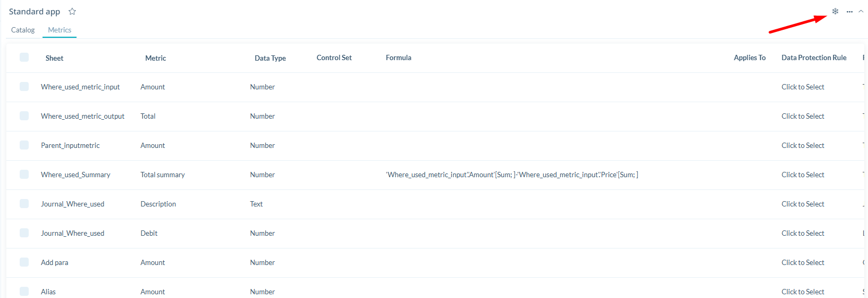Click the Total summary formula cell

tap(512, 175)
